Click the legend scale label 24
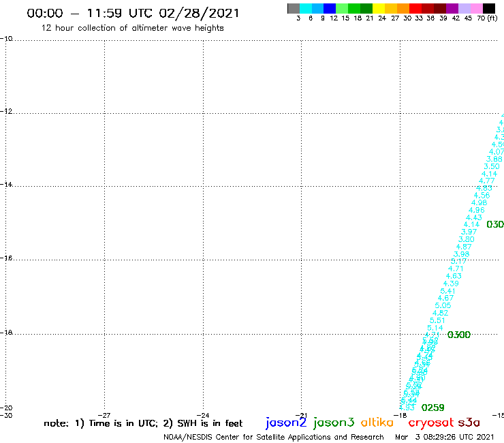504x443 pixels. pyautogui.click(x=382, y=18)
